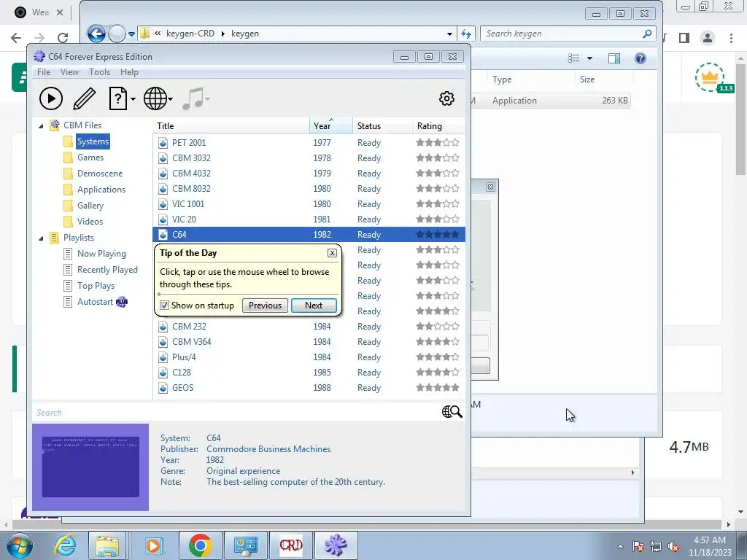Click the Autostart PLUS badge icon

coord(122,302)
